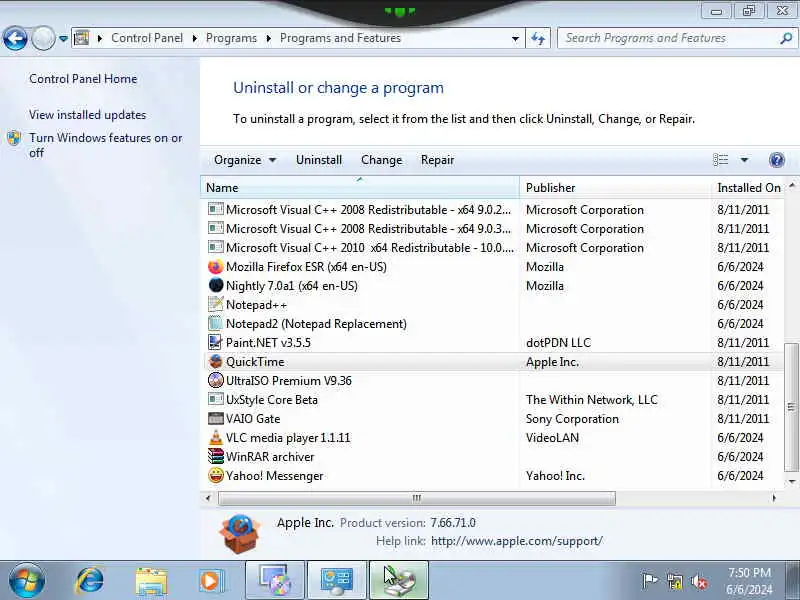Screen dimensions: 800x600
Task: Open View installed updates link
Action: coord(87,115)
